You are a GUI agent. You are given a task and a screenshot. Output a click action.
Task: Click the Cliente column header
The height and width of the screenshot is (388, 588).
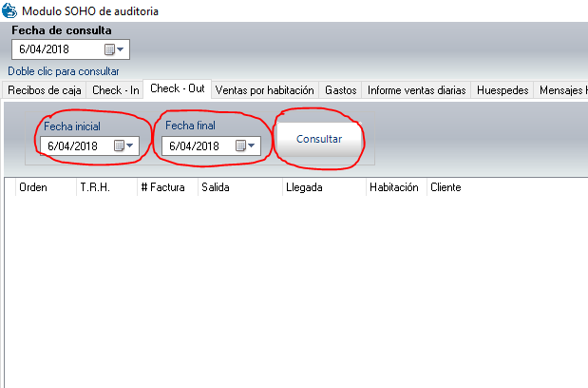point(446,187)
